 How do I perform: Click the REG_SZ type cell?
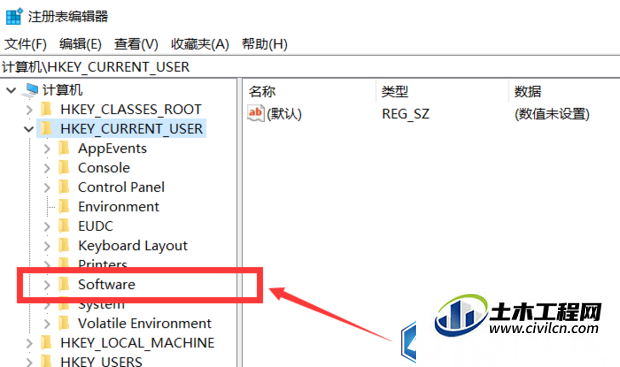tap(405, 114)
